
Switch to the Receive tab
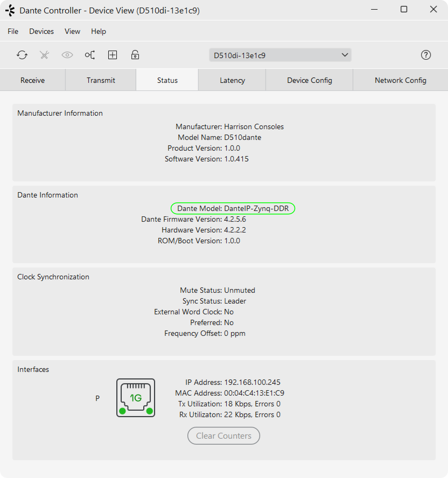33,80
